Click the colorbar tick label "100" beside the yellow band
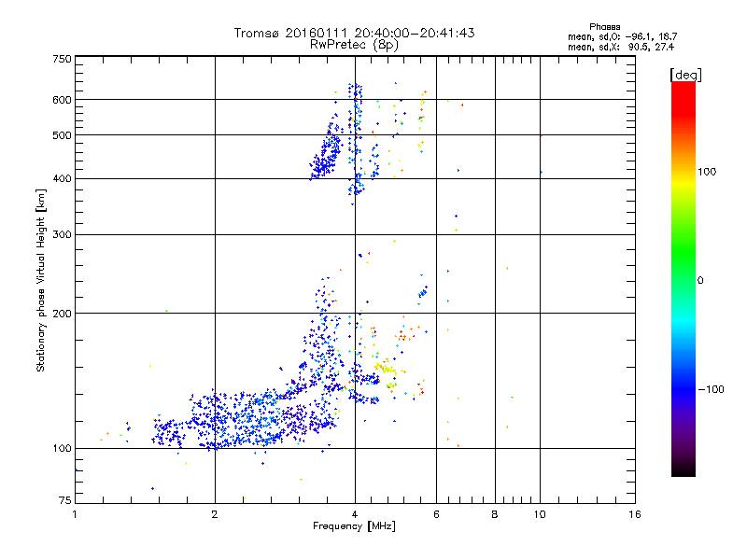The image size is (747, 560). (x=707, y=172)
